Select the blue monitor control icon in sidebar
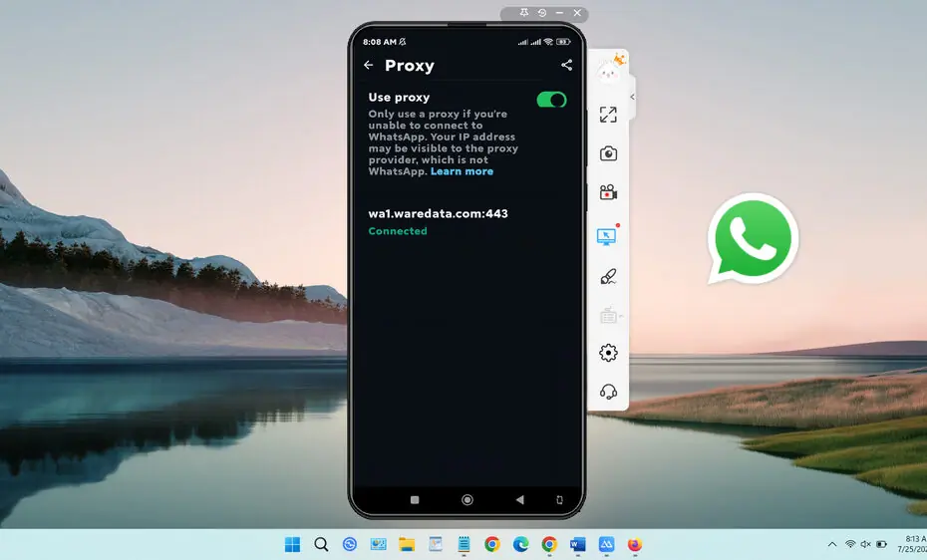The width and height of the screenshot is (927, 560). [607, 236]
